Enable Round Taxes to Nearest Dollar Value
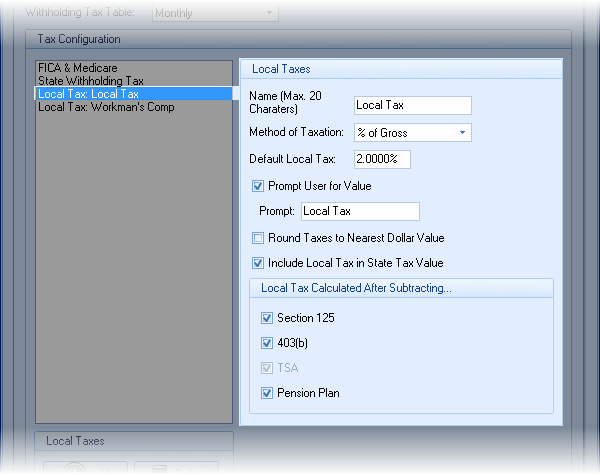 (259, 238)
